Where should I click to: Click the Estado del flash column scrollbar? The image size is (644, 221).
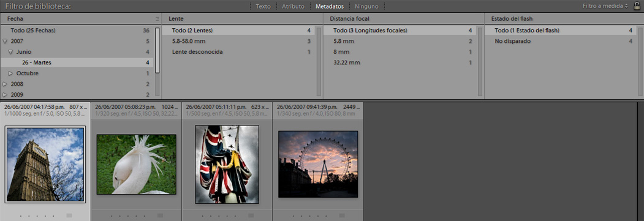[x=641, y=61]
